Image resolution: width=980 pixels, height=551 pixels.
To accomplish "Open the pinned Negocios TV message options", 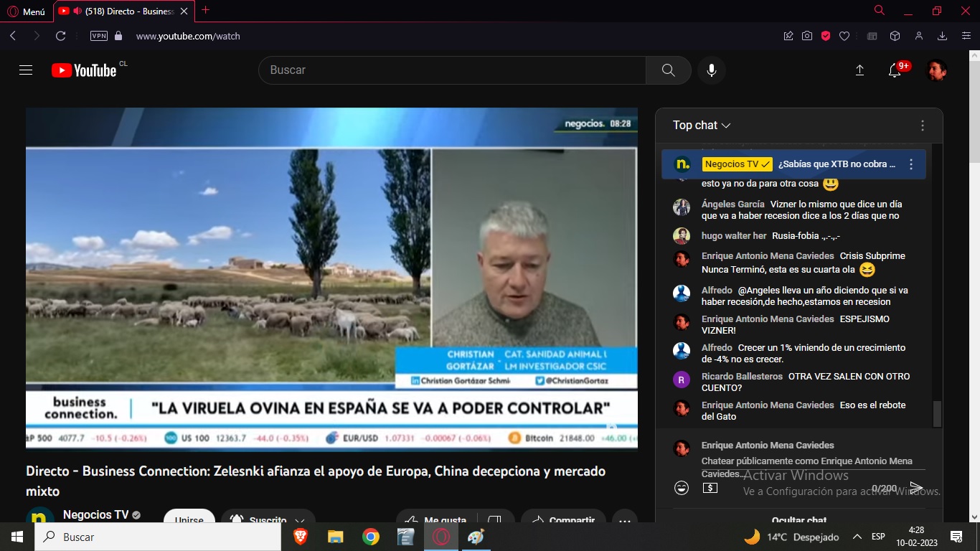I will pyautogui.click(x=911, y=164).
